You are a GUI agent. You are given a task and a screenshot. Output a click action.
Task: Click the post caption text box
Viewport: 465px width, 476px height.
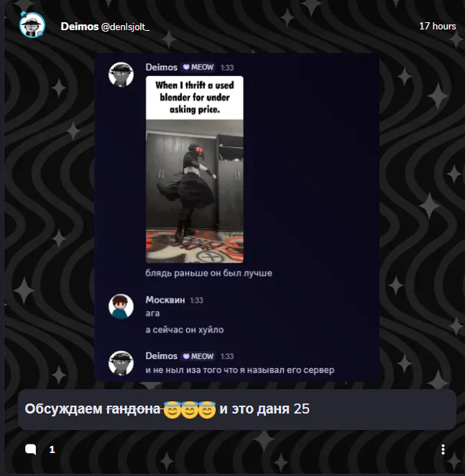click(237, 409)
